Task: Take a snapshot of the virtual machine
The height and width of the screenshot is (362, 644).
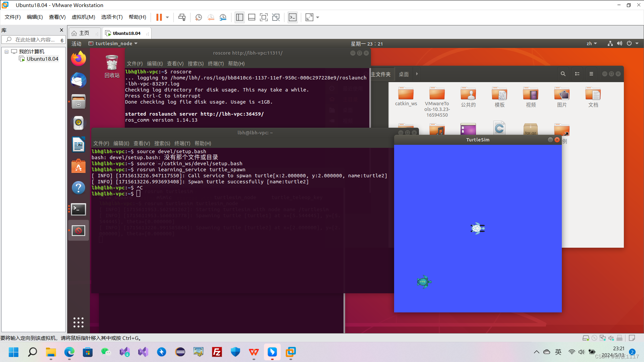Action: coord(198,17)
